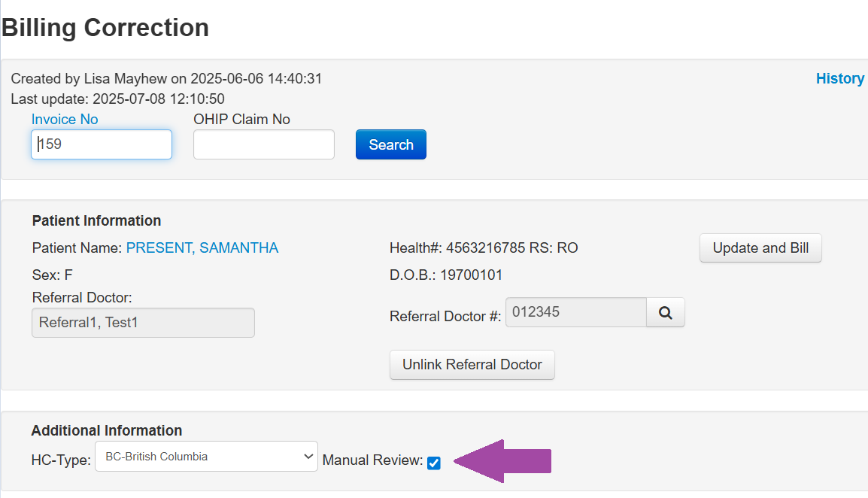Open the History link
Image resolution: width=868 pixels, height=498 pixels.
click(x=840, y=77)
